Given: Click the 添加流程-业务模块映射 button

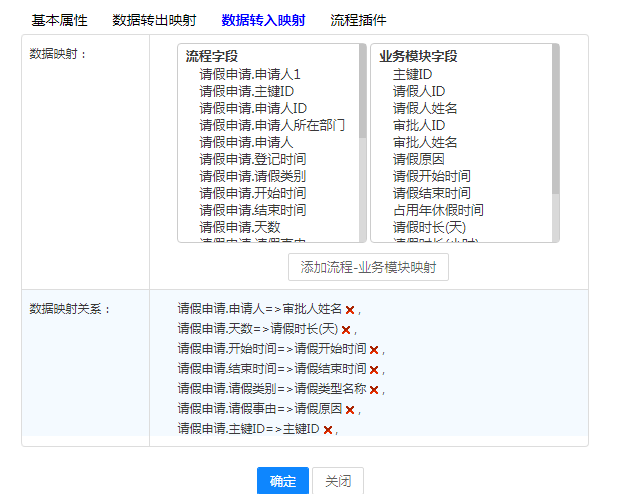Looking at the screenshot, I should pos(368,268).
